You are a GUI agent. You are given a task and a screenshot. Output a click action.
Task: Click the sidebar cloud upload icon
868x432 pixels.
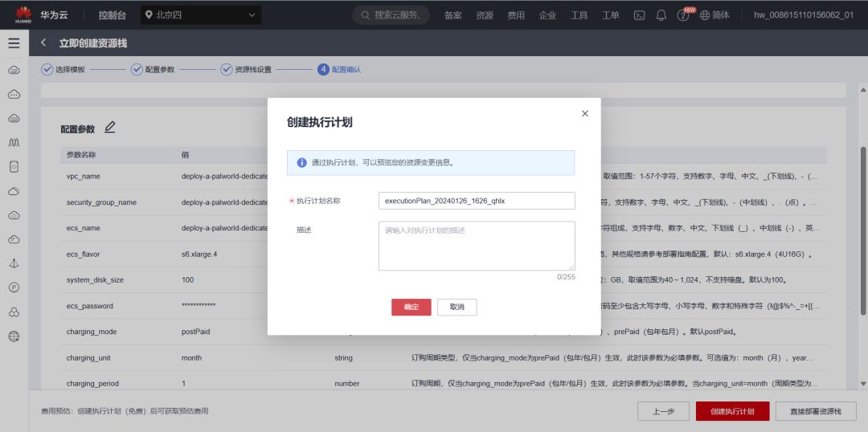click(x=14, y=215)
